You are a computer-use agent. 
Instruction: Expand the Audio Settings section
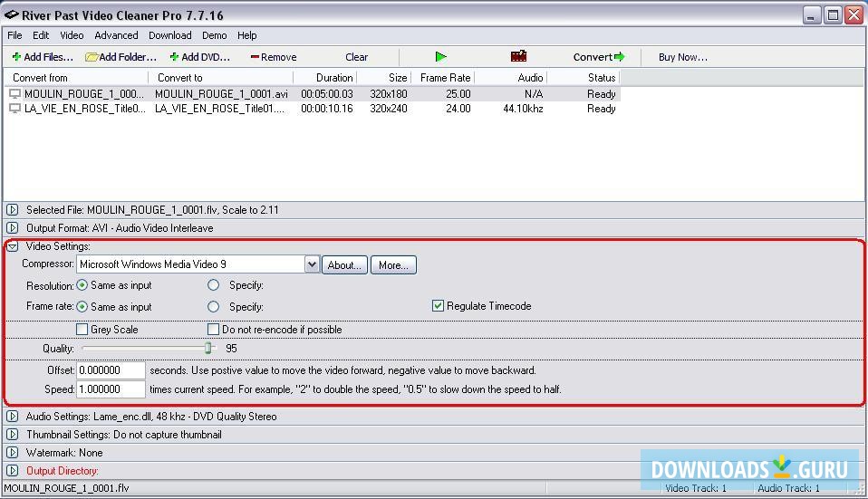point(12,416)
